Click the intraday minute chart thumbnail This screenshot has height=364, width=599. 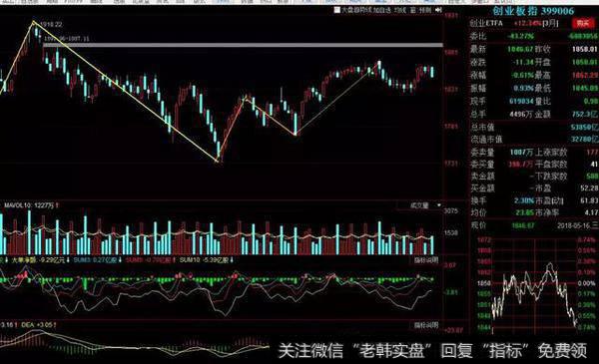[x=534, y=284]
